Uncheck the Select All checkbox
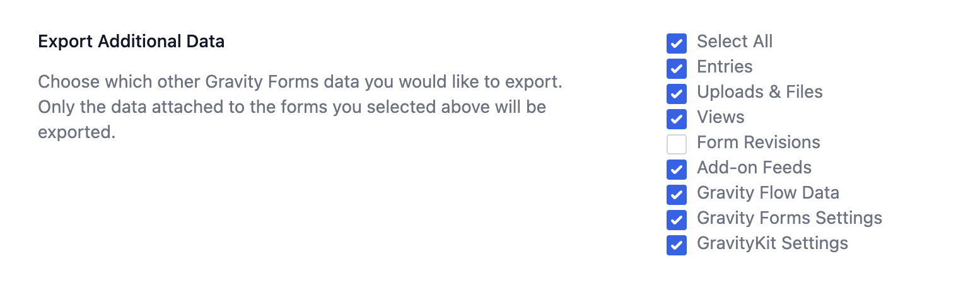 click(x=676, y=44)
